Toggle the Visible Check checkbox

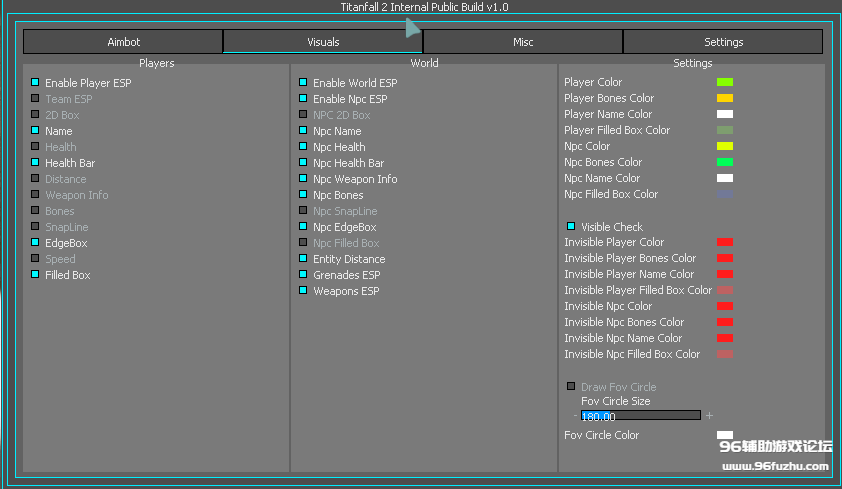coord(571,227)
